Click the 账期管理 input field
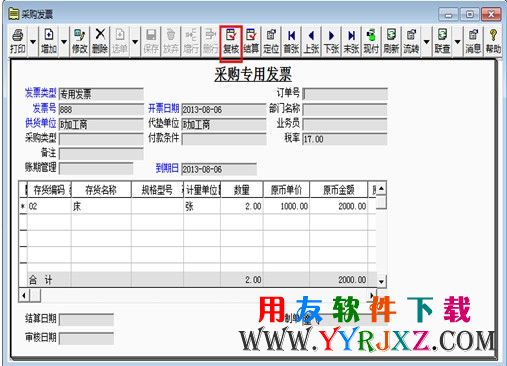Image resolution: width=507 pixels, height=366 pixels. [96, 168]
